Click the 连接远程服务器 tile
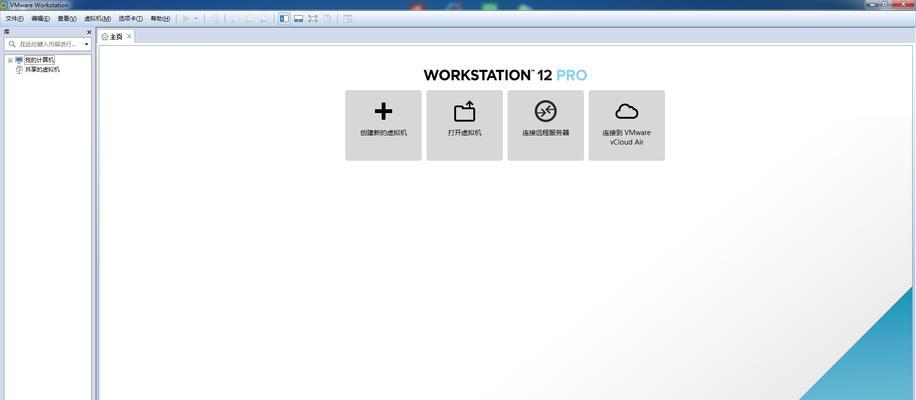The height and width of the screenshot is (400, 916). point(546,126)
